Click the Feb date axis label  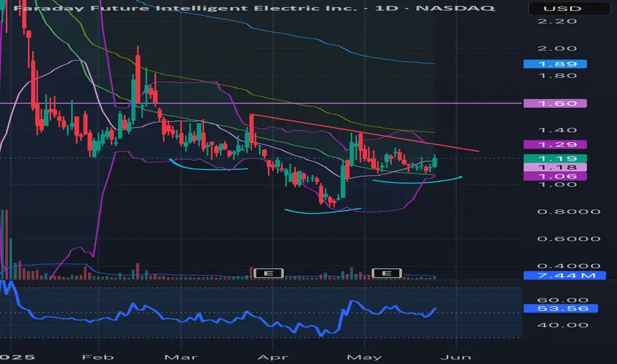point(97,357)
